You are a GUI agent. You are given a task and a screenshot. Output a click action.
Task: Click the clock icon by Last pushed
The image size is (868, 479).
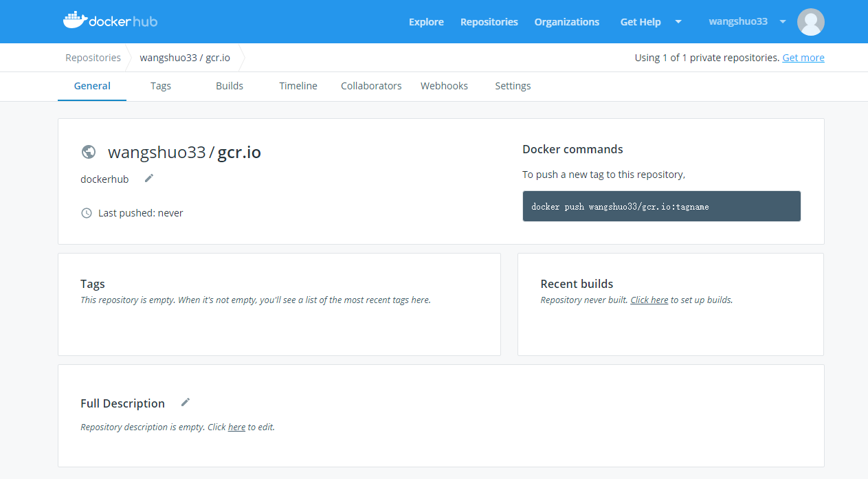(87, 213)
